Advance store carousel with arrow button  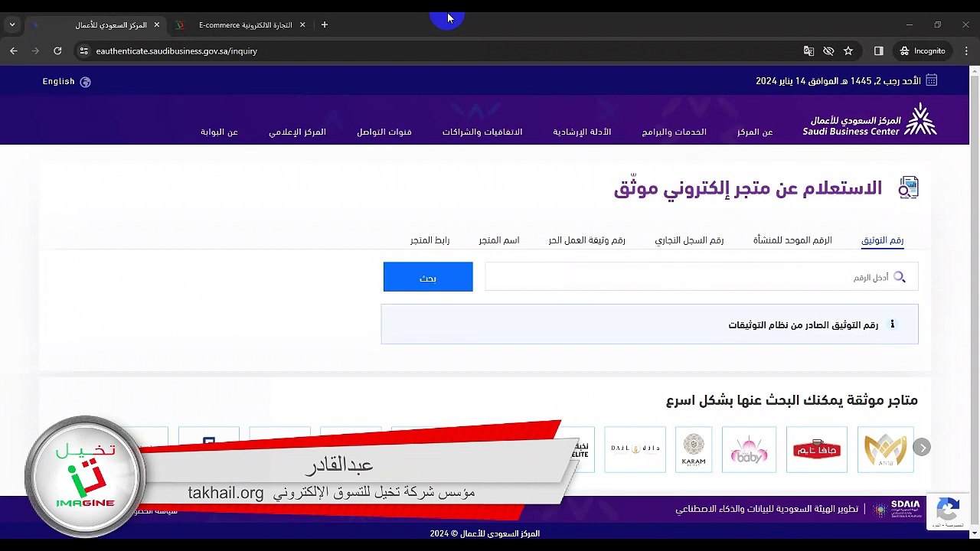[923, 448]
